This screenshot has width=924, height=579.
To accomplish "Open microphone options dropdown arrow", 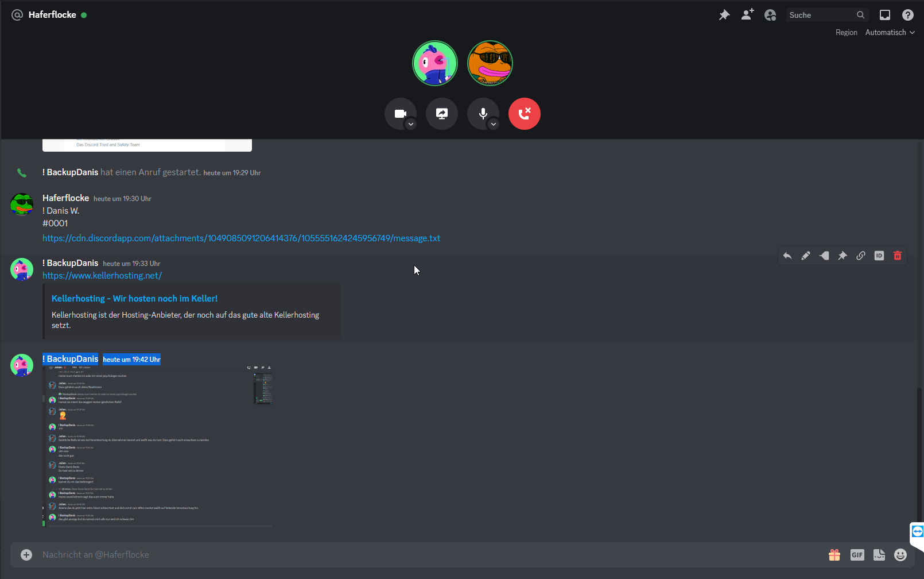I will [494, 124].
